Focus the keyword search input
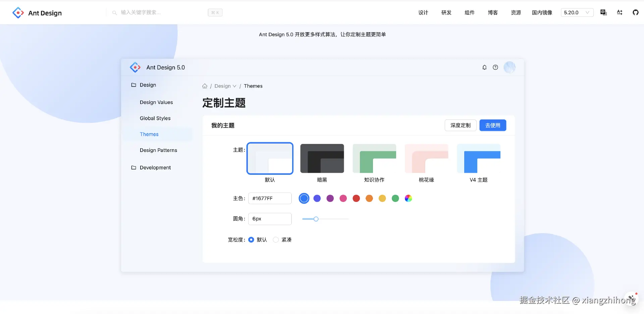 pos(161,12)
